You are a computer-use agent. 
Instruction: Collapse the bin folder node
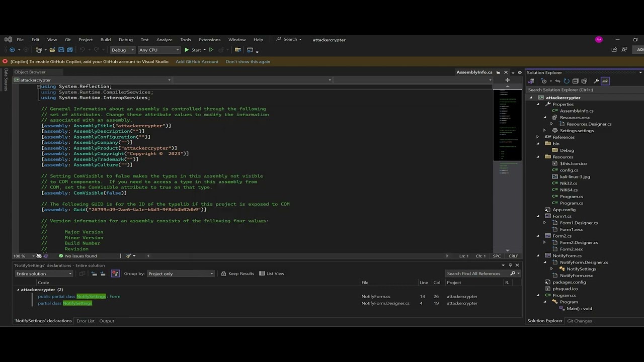[538, 144]
